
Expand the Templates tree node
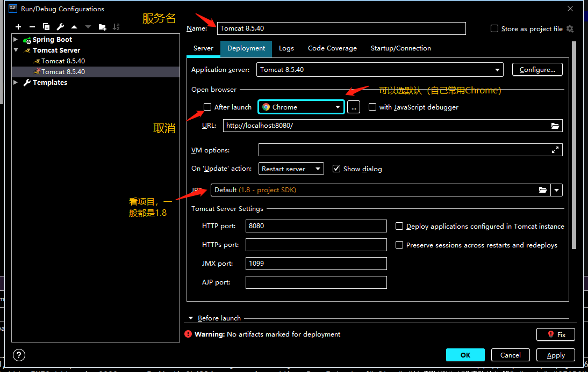[16, 82]
